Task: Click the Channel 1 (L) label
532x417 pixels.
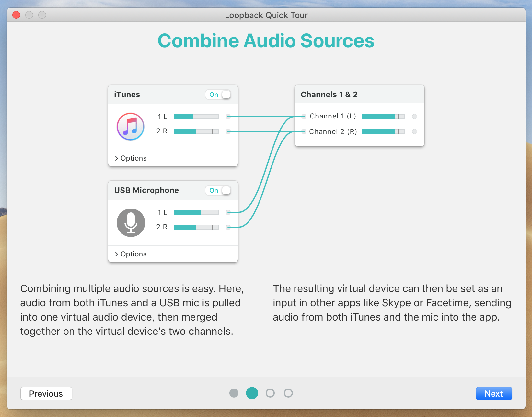Action: (x=333, y=116)
